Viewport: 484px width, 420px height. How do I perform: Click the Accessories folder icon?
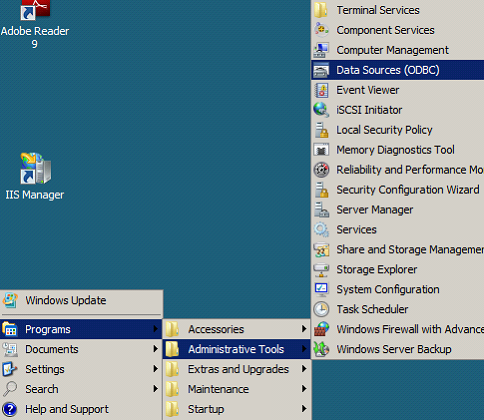[172, 329]
